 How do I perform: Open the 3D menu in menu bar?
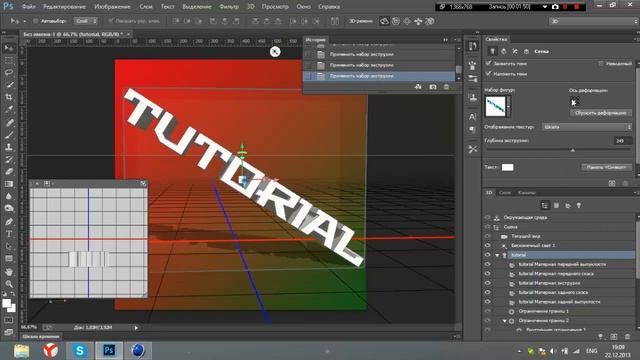[251, 7]
